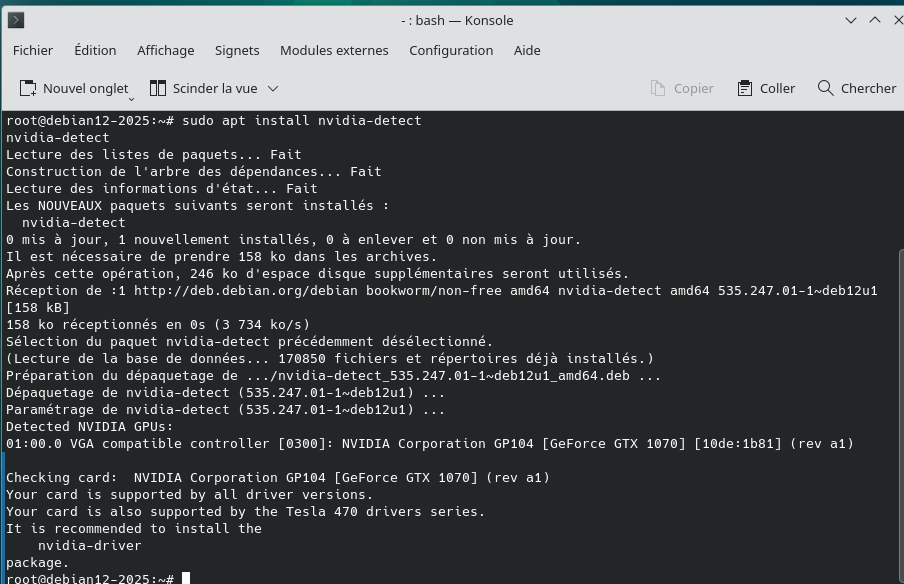Click the 'sudo apt install nvidia-detect' command line
This screenshot has width=904, height=584.
[302, 120]
